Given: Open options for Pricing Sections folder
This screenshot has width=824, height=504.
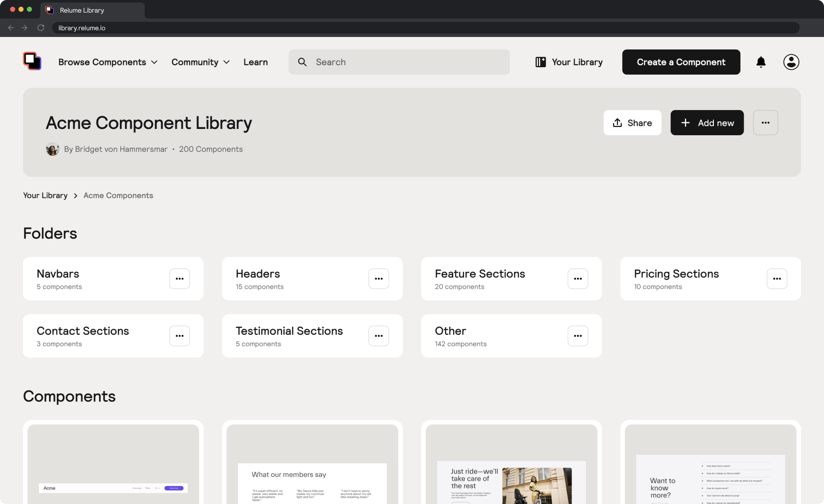Looking at the screenshot, I should pos(777,278).
